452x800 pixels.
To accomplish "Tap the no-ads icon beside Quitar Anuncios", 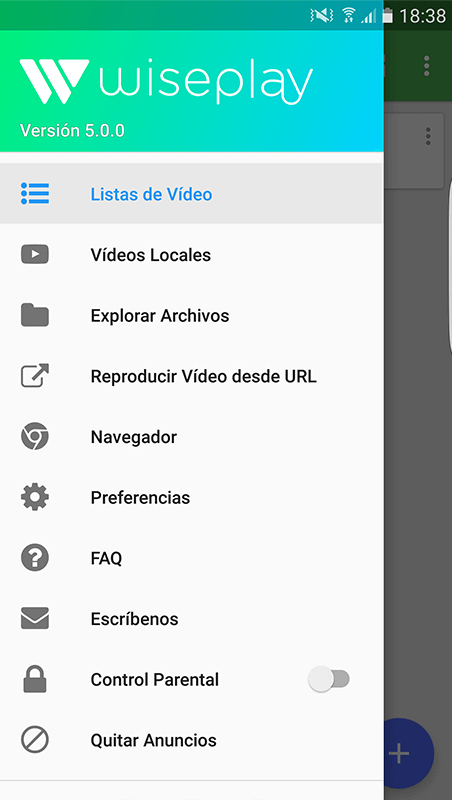I will click(x=35, y=740).
